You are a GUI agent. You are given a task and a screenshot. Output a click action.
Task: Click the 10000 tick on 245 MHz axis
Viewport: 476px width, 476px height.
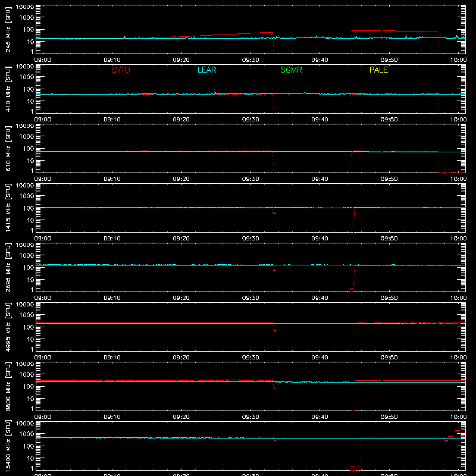(25, 7)
